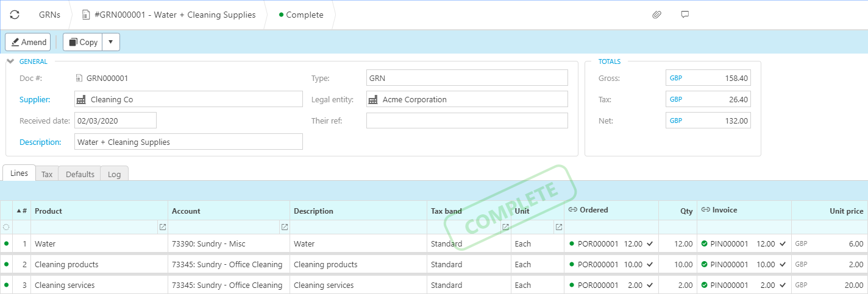
Task: Click the Copy button
Action: [83, 42]
